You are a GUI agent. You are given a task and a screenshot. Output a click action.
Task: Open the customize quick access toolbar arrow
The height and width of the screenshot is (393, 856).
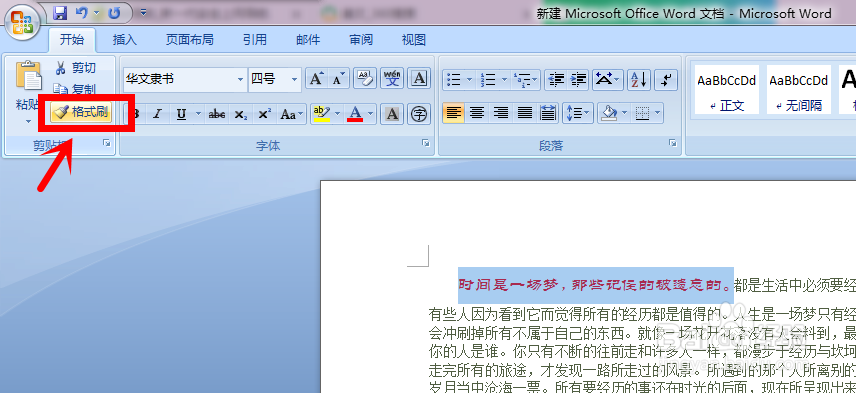point(143,12)
